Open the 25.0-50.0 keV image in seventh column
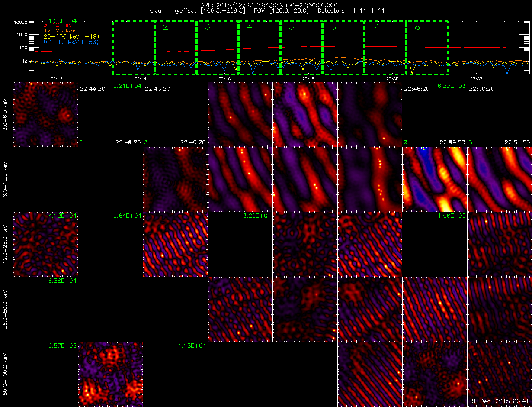 435,309
